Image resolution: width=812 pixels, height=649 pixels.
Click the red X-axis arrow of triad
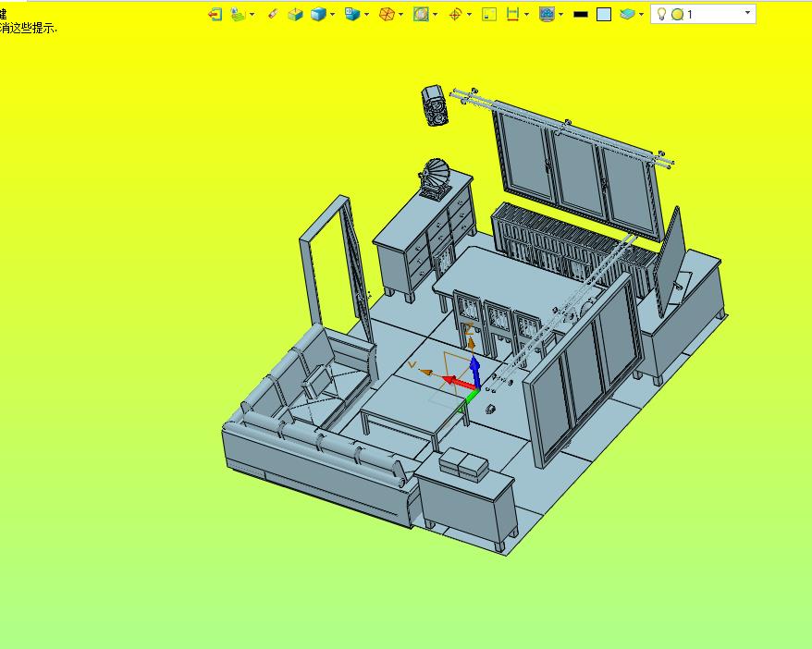[458, 383]
